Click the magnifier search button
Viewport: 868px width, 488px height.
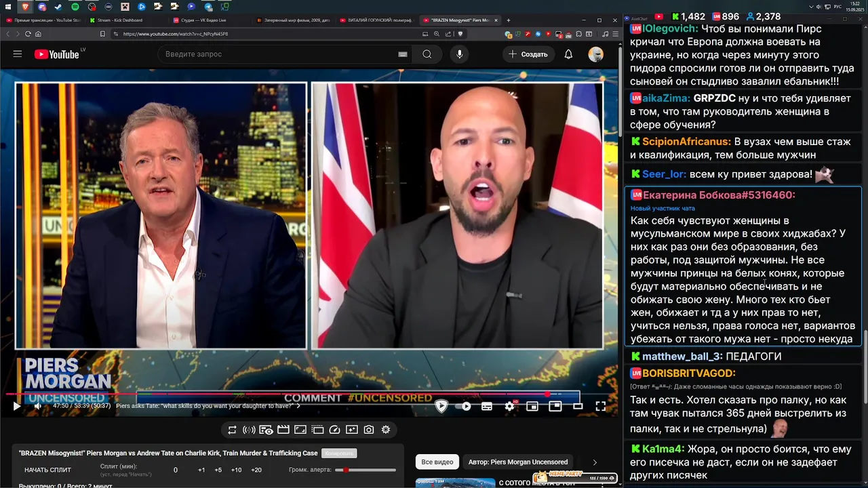point(427,54)
